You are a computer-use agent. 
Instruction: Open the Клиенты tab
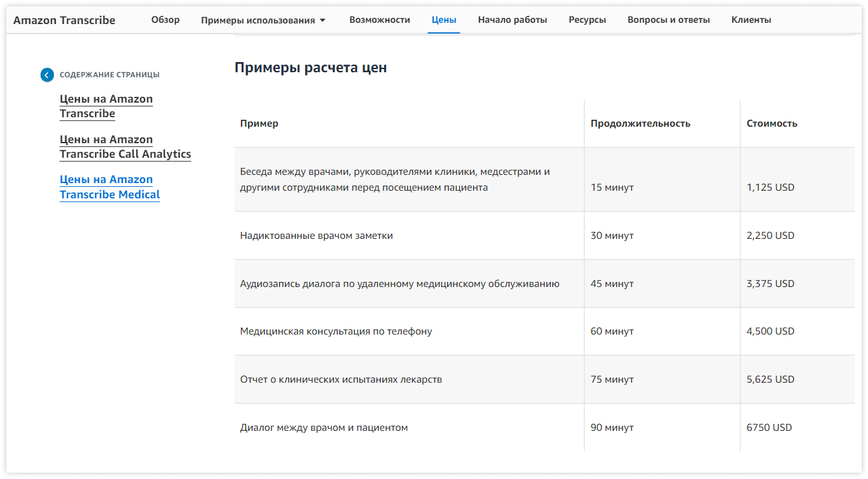751,20
